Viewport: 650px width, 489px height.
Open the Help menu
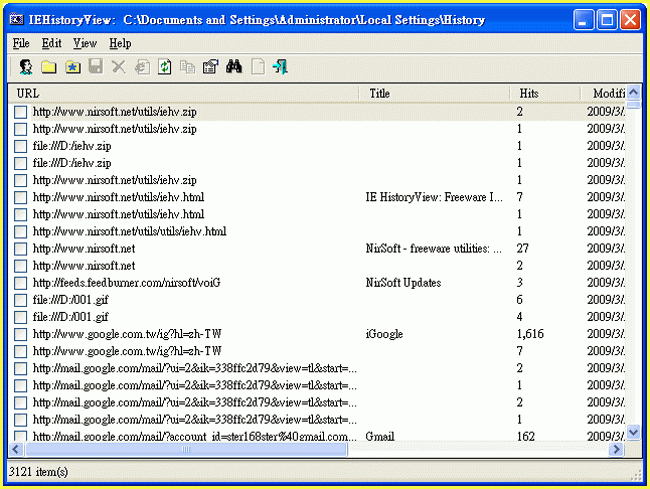point(120,43)
